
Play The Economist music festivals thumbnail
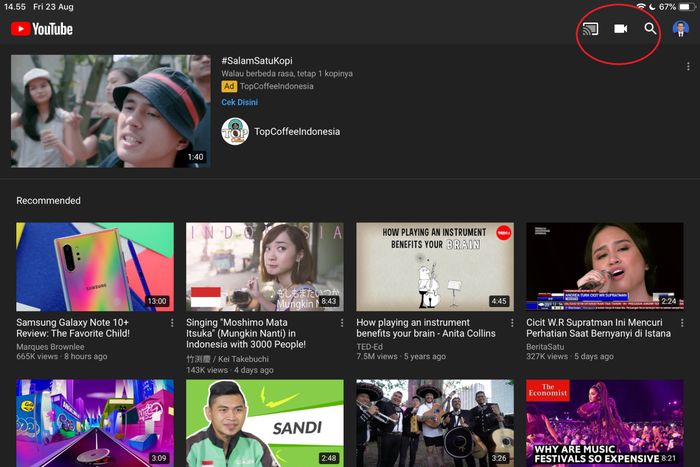[x=605, y=423]
